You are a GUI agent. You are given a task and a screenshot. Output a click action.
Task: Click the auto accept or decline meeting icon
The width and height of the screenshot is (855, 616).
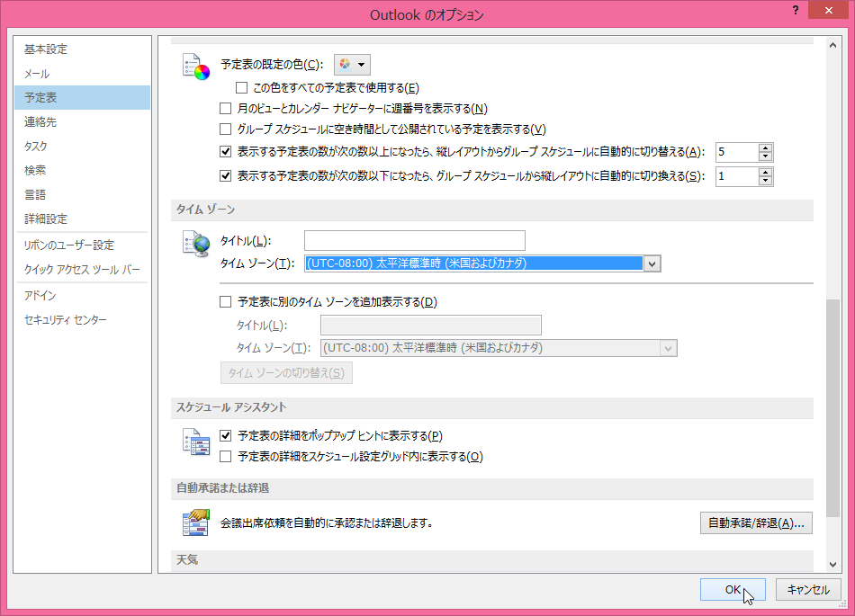[x=196, y=522]
